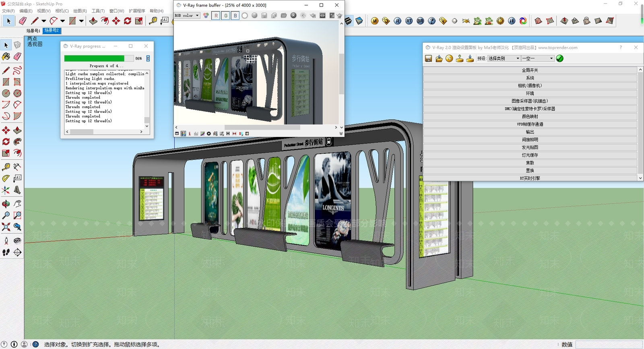Choose the Tape Measure tool in top toolbar
644x349 pixels.
pyautogui.click(x=153, y=21)
